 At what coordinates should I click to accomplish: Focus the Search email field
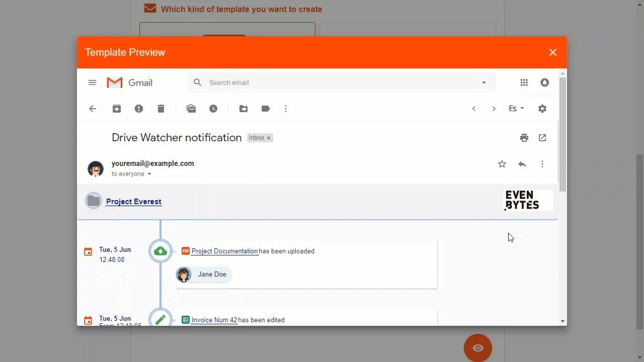342,82
